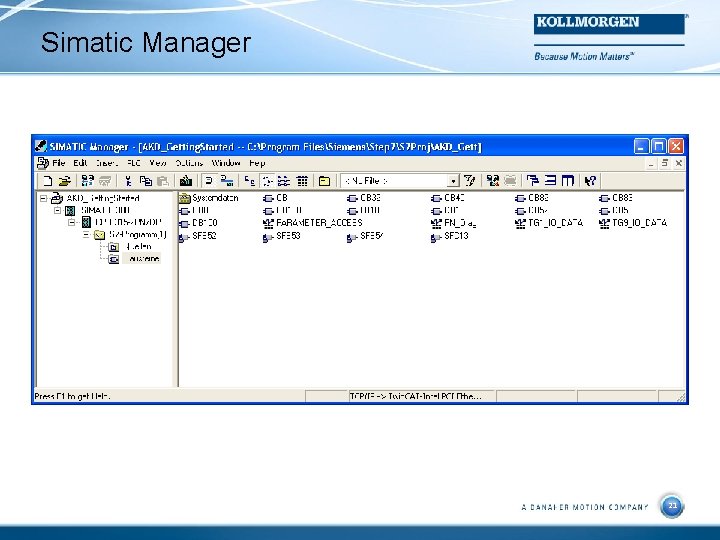Click the Cascade windows toolbar icon
Viewport: 720px width, 540px height.
(x=533, y=181)
